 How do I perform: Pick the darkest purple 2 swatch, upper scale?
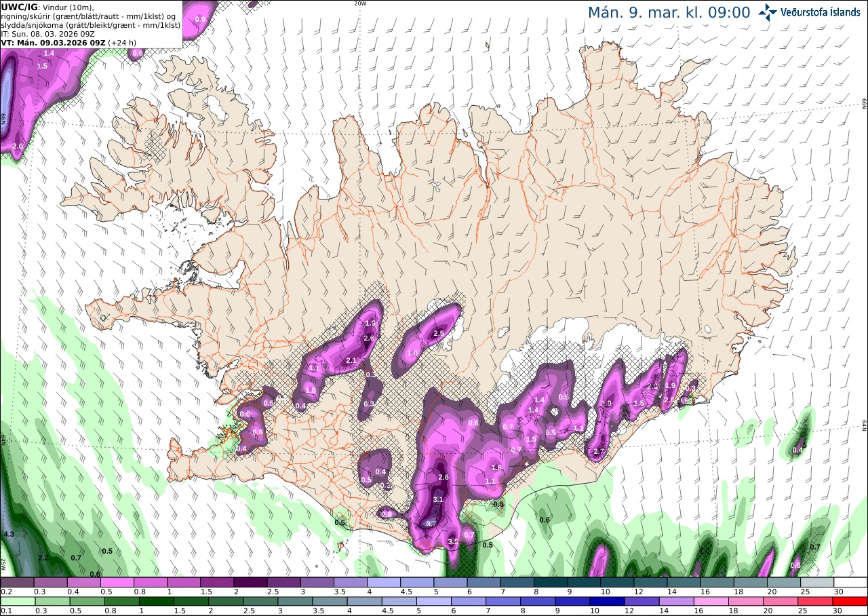251,582
